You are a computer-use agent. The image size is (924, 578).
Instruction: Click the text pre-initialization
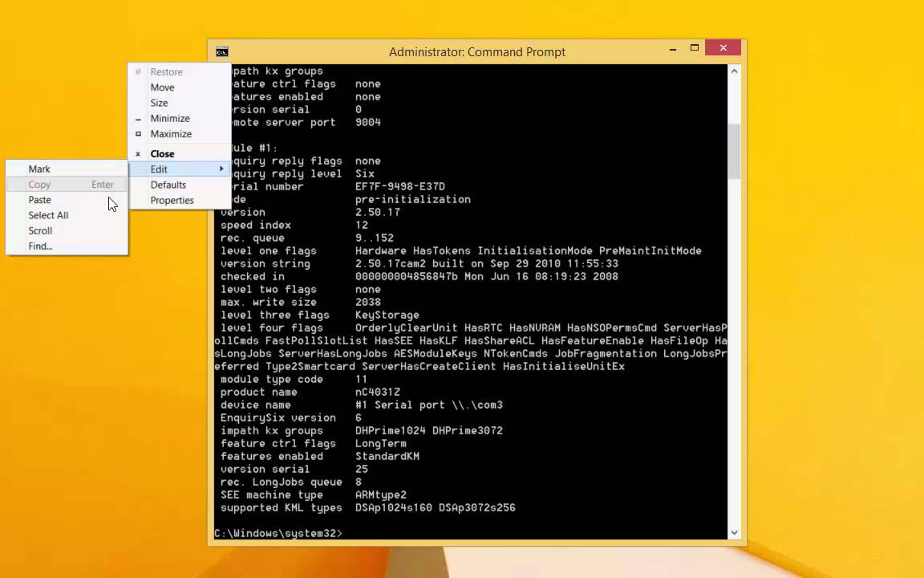(413, 199)
